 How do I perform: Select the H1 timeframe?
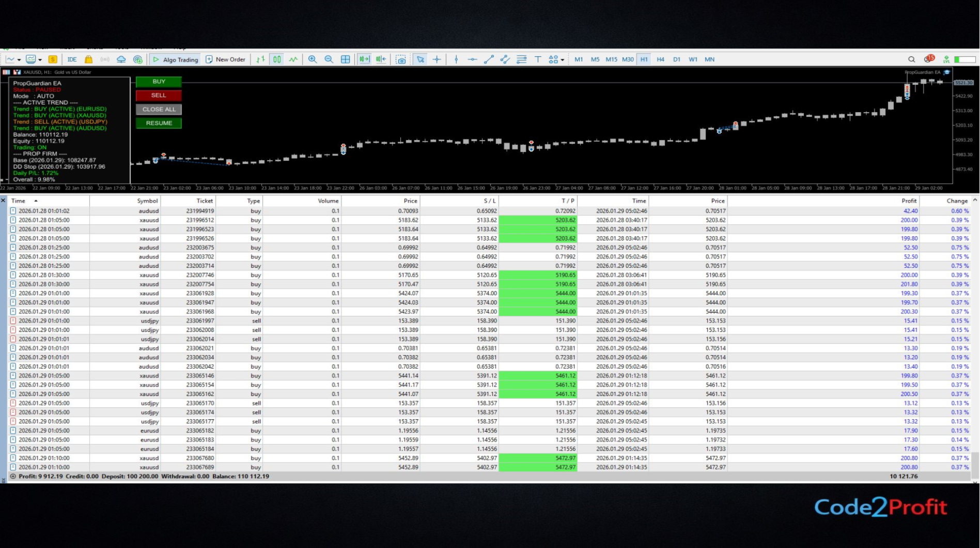[x=644, y=59]
